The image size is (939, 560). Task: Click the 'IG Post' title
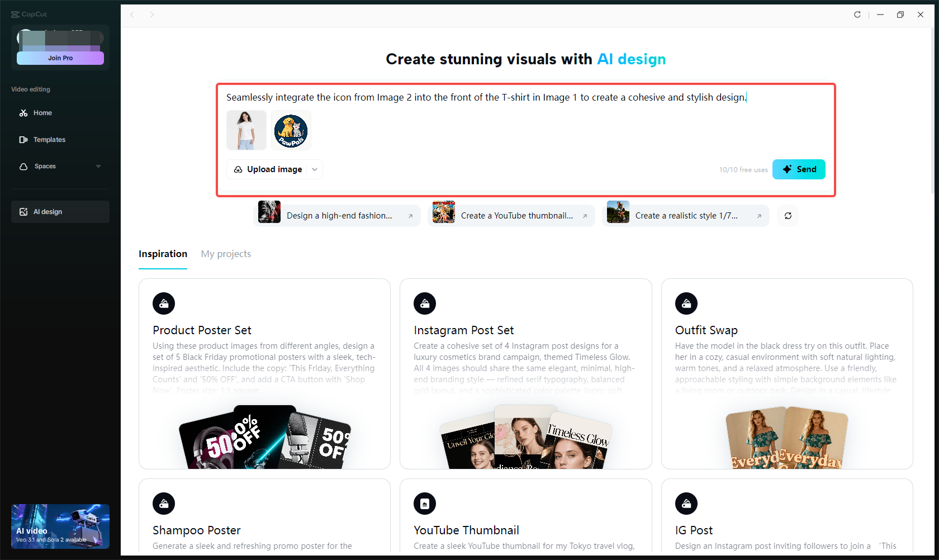point(694,530)
